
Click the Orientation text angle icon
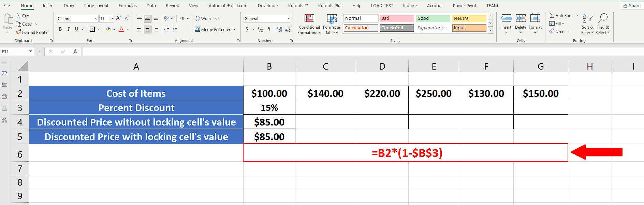point(166,18)
